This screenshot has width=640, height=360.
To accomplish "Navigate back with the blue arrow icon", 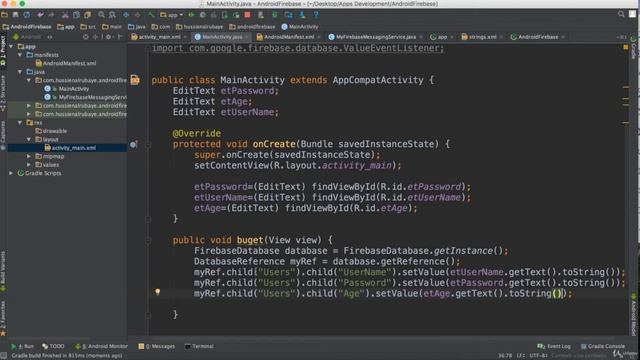I will (x=126, y=15).
